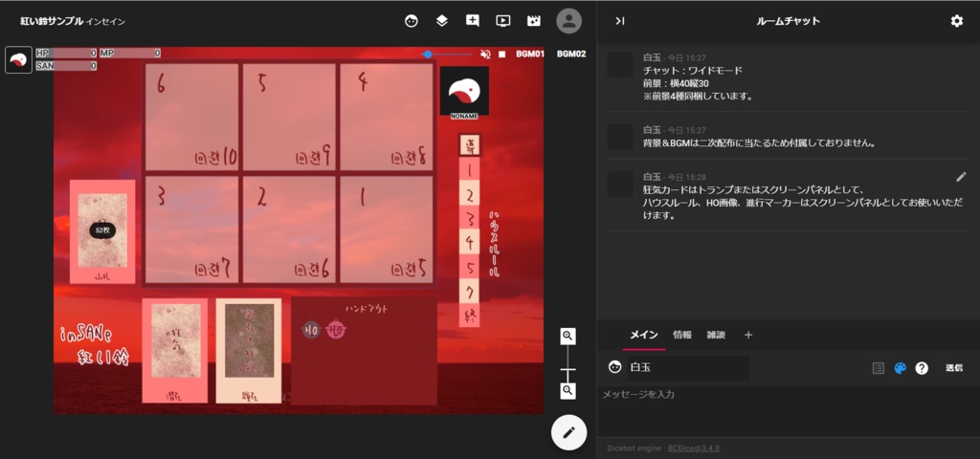Zoom out on the board
Viewport: 980px width, 459px height.
(x=568, y=391)
